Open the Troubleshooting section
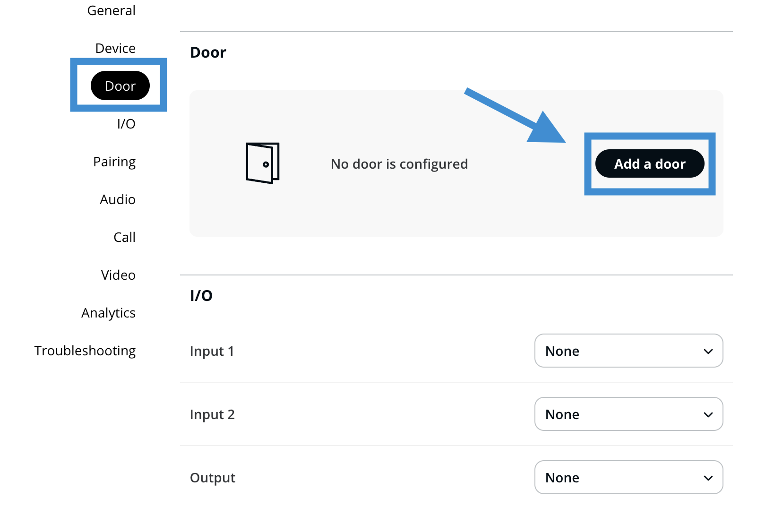Viewport: 757px width, 532px height. coord(85,351)
